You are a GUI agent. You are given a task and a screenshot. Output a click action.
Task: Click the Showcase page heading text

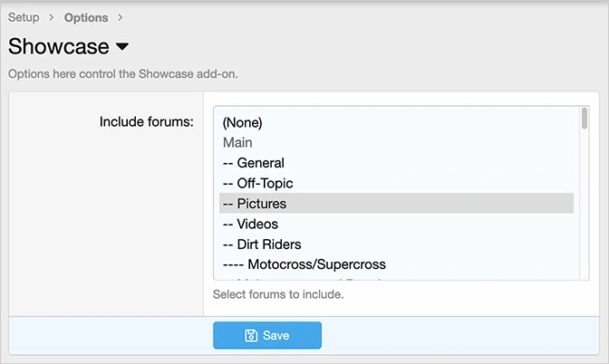59,47
